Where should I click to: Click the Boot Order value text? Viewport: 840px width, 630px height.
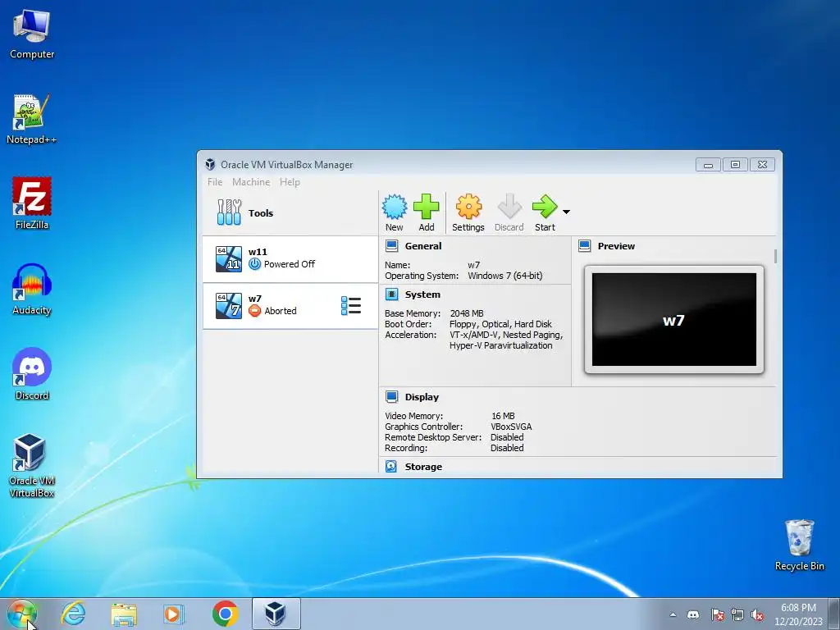(500, 324)
